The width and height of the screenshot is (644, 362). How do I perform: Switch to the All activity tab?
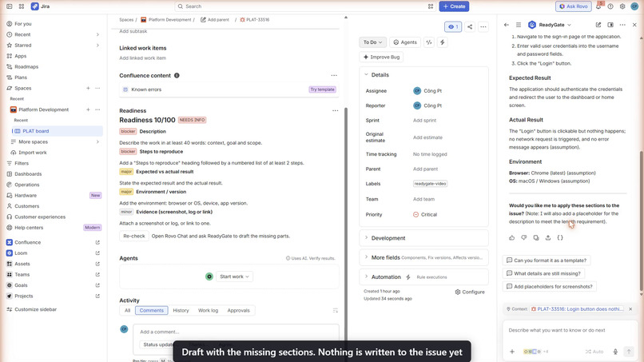click(127, 310)
